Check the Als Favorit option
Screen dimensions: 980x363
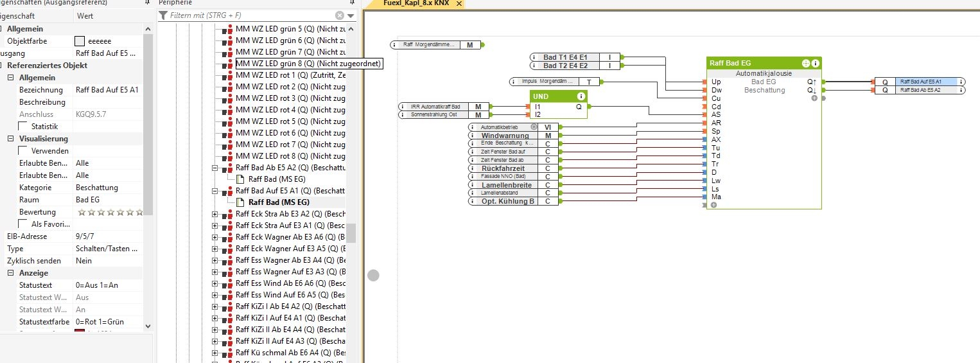pyautogui.click(x=23, y=224)
